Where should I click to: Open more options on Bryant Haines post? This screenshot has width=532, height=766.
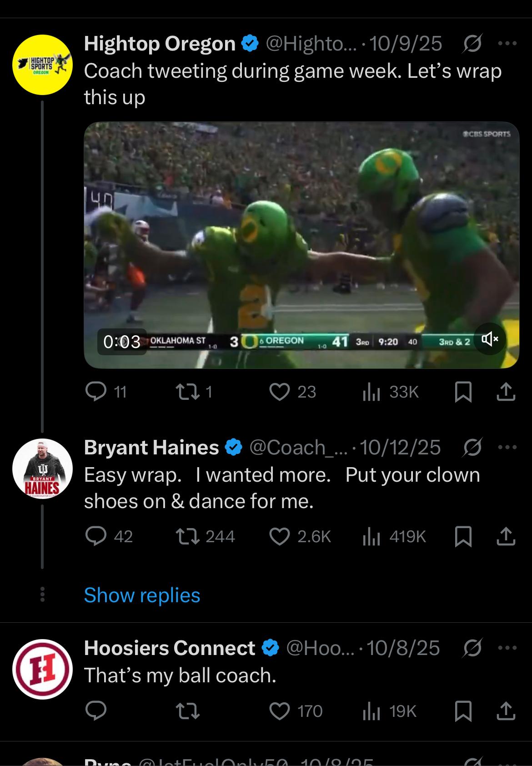point(507,448)
